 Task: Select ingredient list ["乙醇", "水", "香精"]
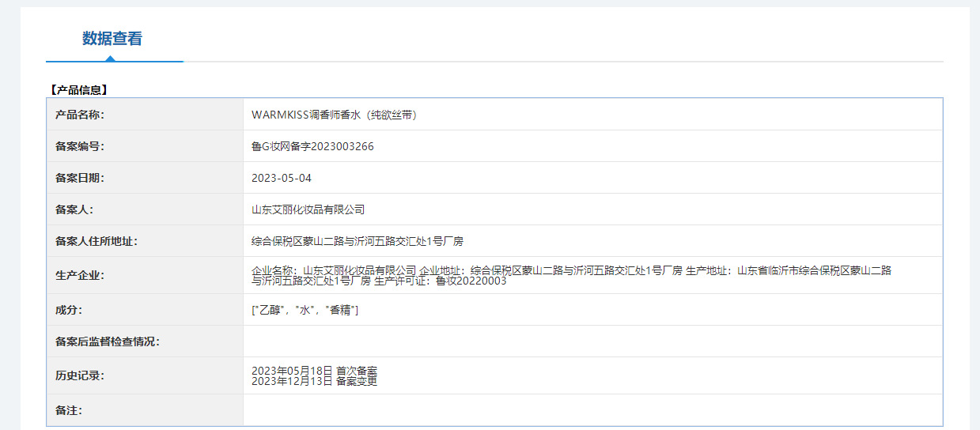[305, 310]
